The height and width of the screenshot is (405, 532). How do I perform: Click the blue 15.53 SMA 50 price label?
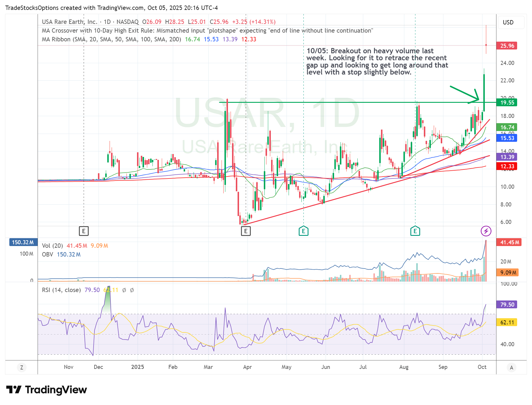coord(507,138)
